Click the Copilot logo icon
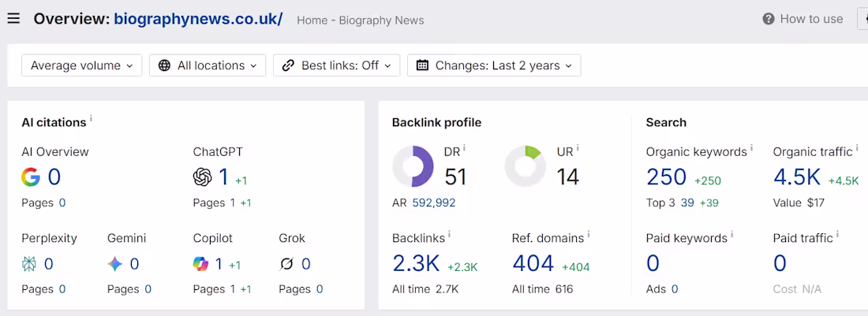 click(x=200, y=264)
